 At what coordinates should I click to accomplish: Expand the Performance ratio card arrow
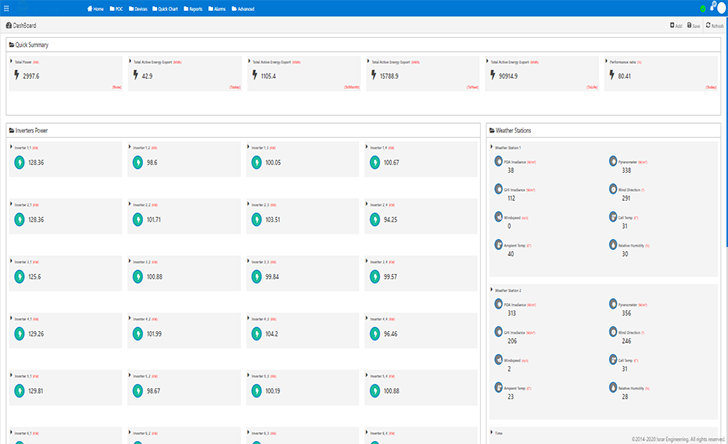606,61
